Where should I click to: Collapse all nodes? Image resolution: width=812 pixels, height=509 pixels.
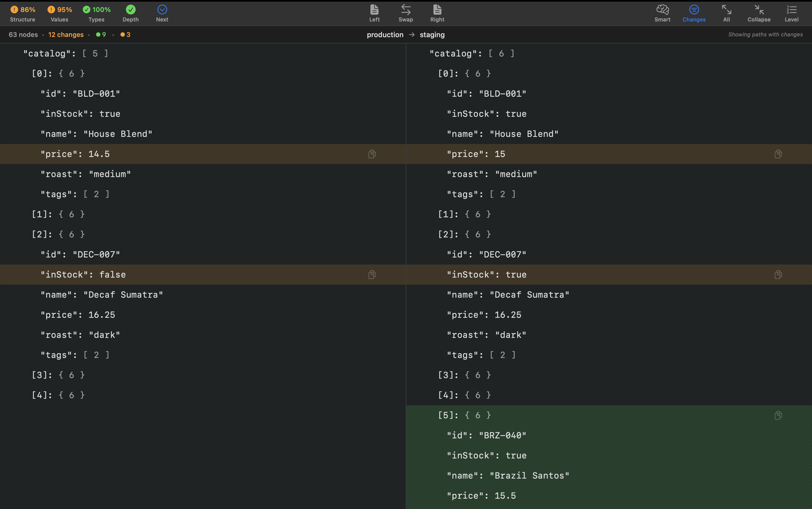tap(759, 14)
